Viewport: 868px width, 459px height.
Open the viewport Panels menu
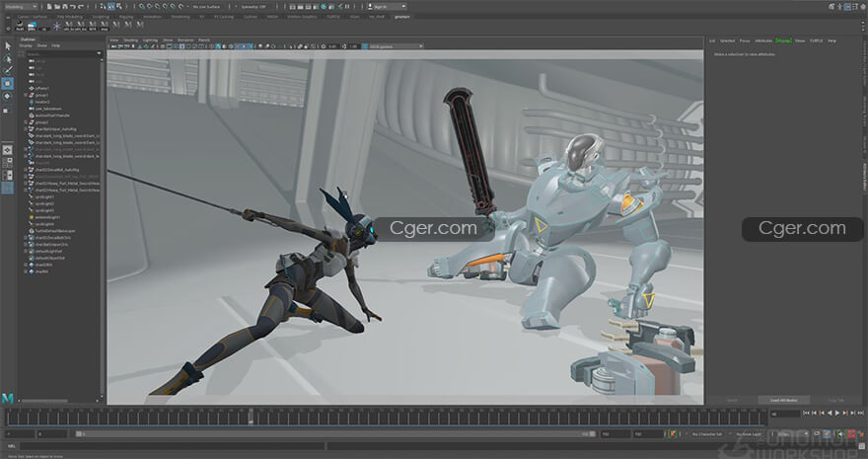click(x=204, y=40)
